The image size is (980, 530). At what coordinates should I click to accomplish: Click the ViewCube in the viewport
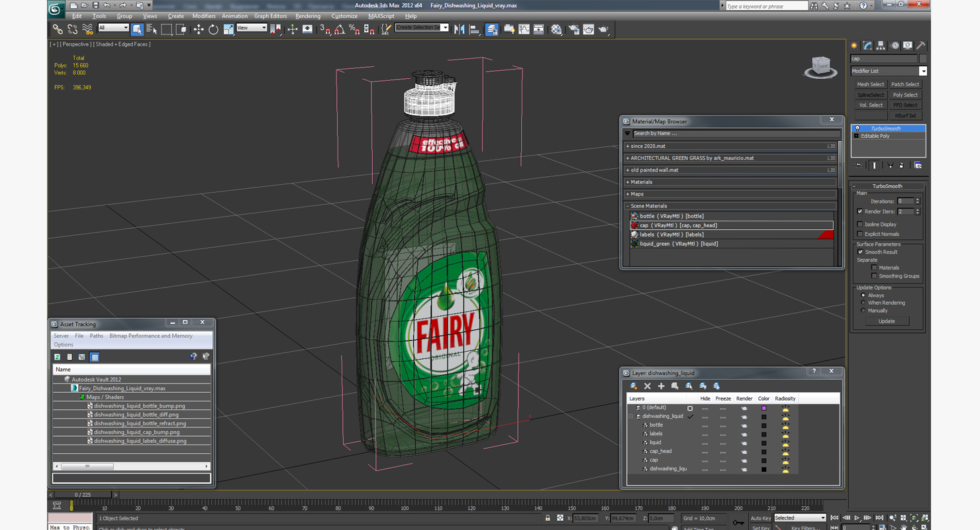tap(820, 67)
